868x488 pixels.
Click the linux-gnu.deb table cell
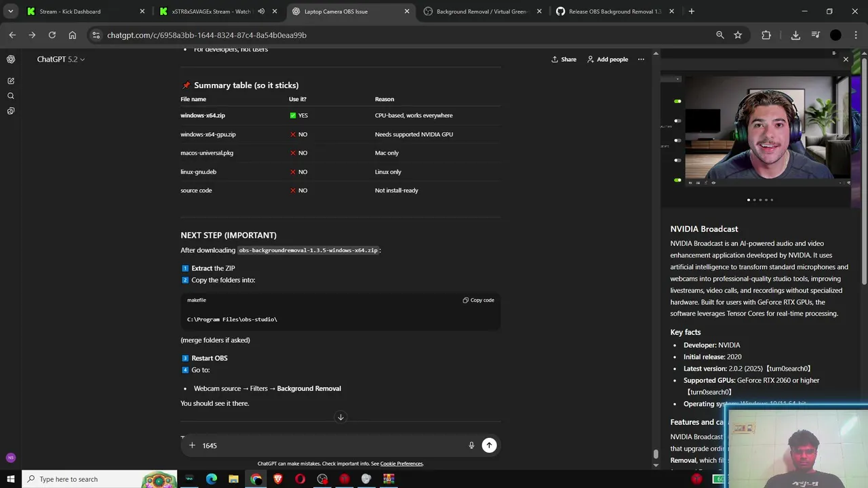198,171
